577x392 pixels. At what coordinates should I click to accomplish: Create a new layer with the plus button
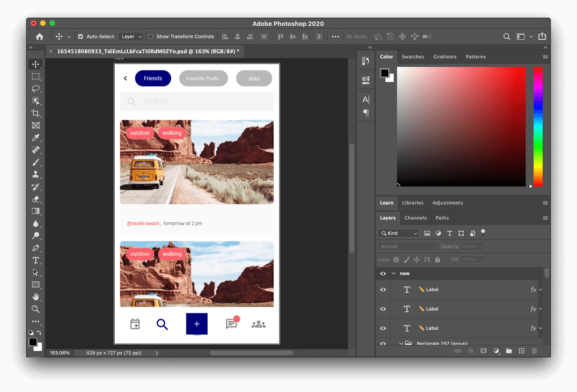click(521, 351)
